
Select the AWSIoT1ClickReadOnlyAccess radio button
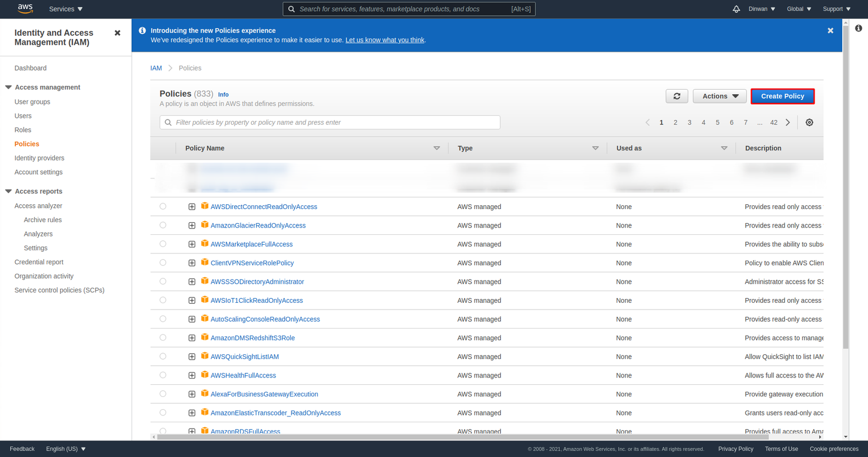coord(163,300)
